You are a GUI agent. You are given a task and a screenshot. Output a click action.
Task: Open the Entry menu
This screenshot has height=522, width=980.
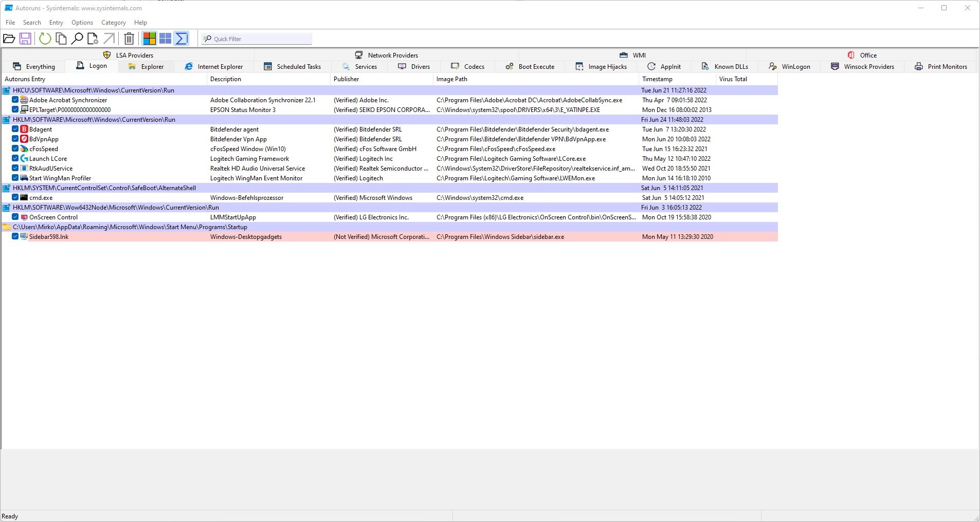coord(56,23)
